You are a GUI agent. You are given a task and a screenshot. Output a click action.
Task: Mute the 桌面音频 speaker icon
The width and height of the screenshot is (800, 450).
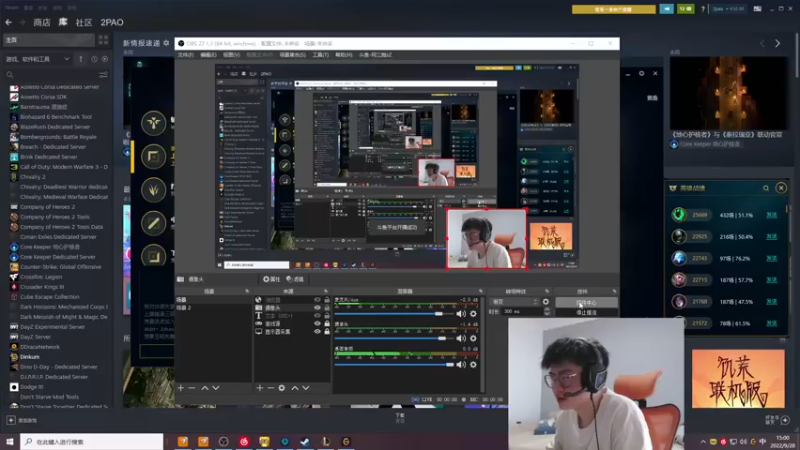coord(461,364)
